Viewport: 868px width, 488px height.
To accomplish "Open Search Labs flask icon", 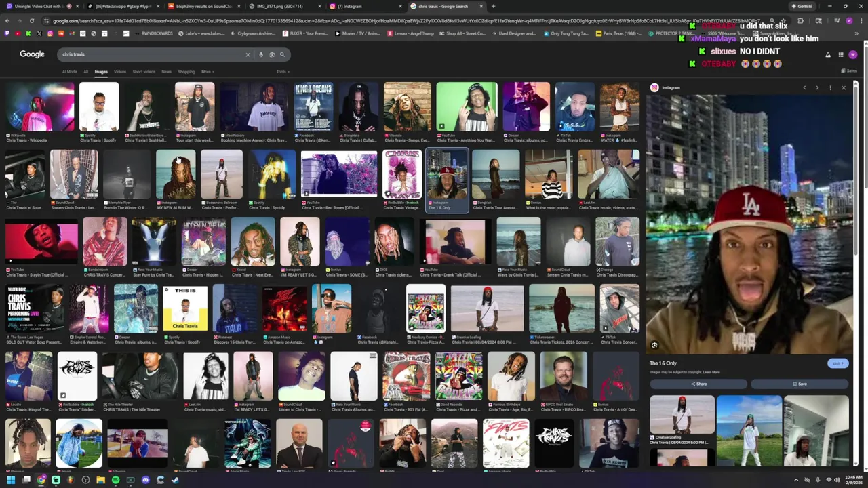I will 827,55.
